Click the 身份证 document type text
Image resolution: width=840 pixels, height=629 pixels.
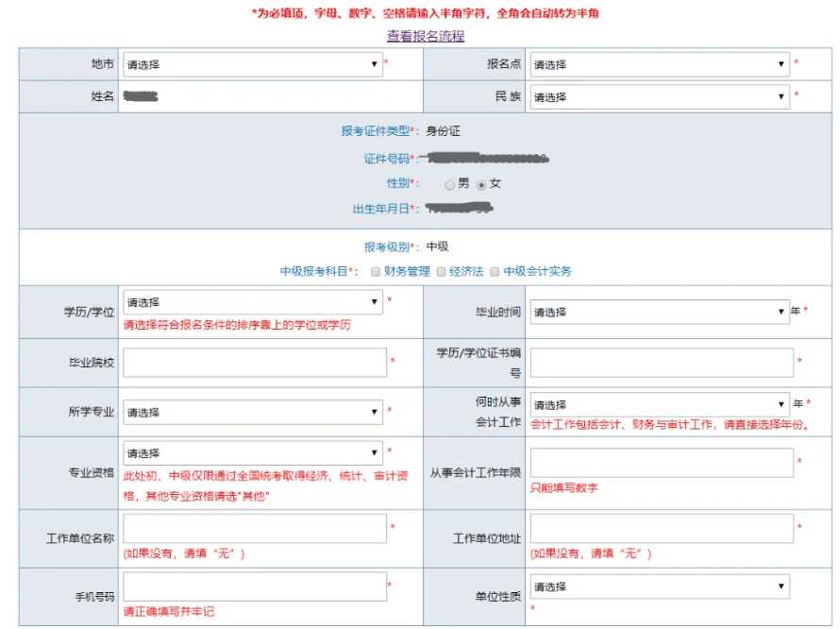tap(443, 131)
